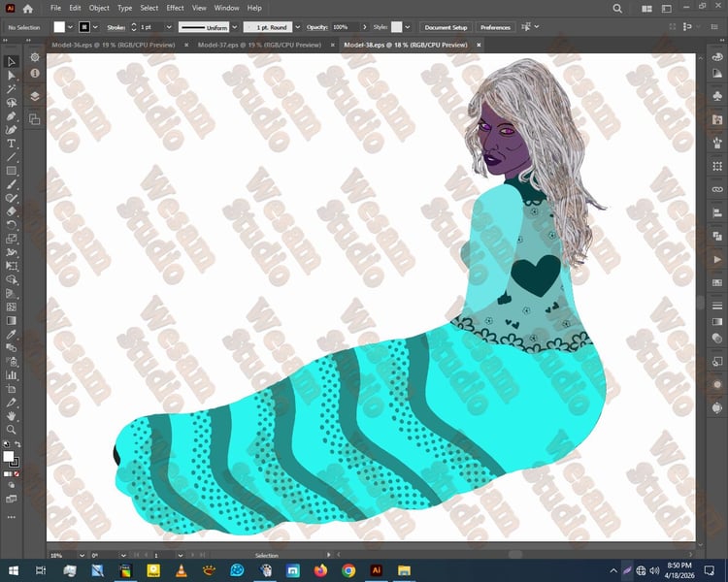Select the Magic Wand tool
This screenshot has height=582, width=728.
pyautogui.click(x=11, y=88)
